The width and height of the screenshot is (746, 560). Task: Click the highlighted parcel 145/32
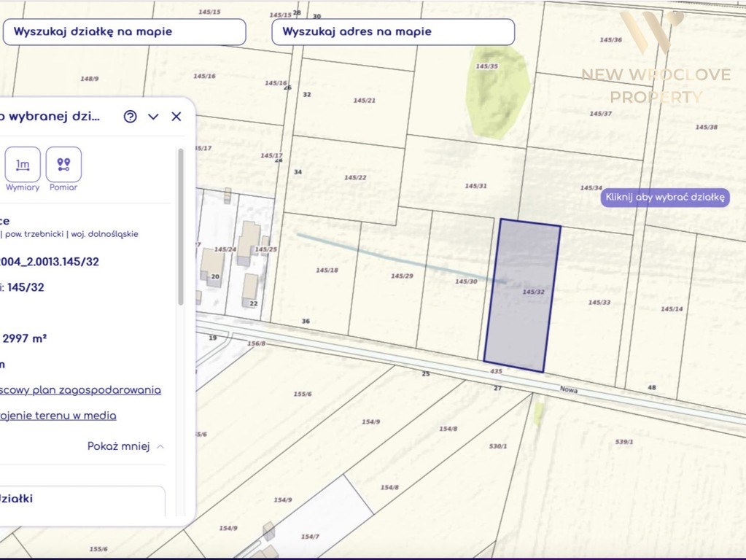(522, 296)
